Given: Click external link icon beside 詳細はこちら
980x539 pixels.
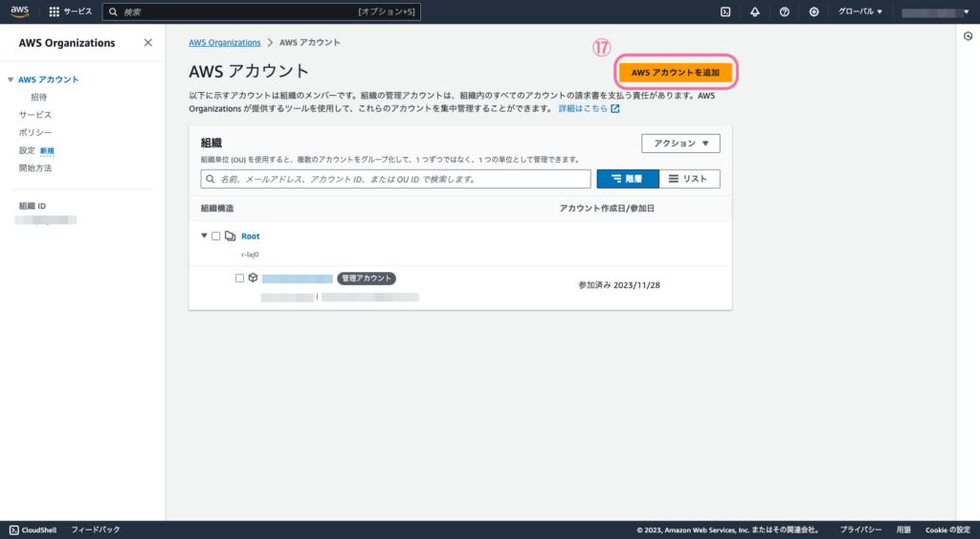Looking at the screenshot, I should (x=615, y=109).
